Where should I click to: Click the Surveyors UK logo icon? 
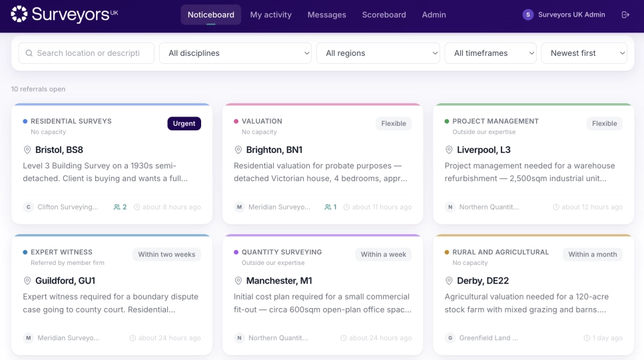tap(19, 14)
